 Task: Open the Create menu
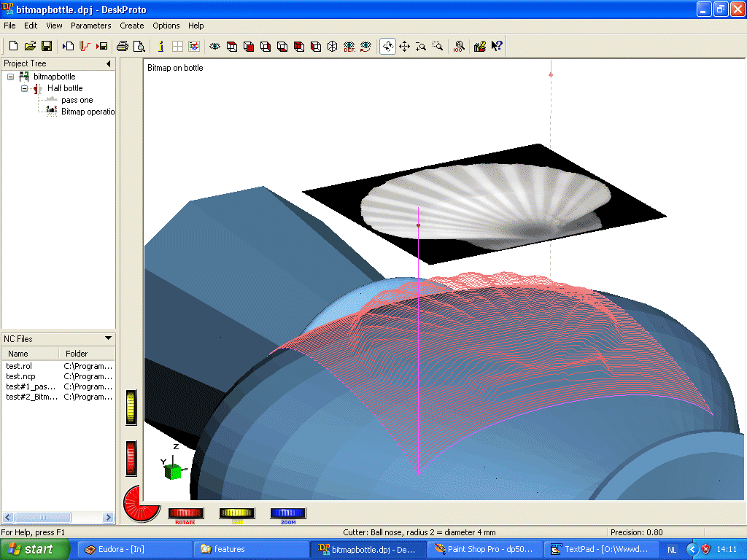pyautogui.click(x=132, y=26)
